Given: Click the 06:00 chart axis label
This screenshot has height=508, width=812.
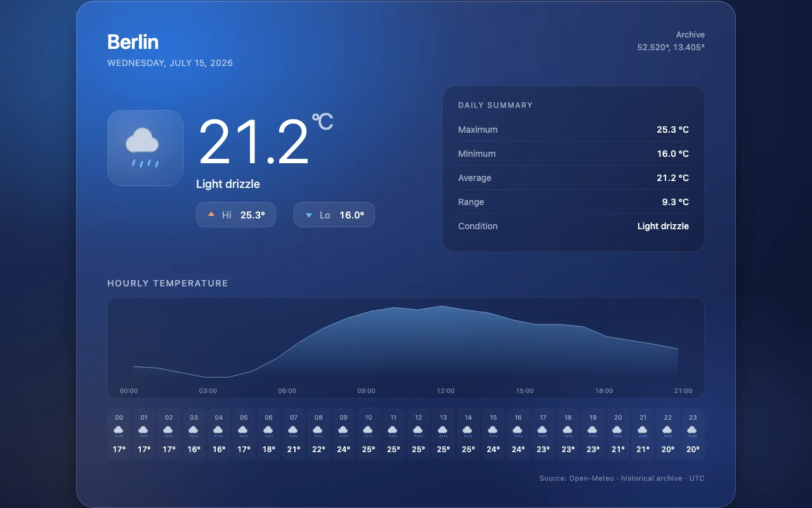Looking at the screenshot, I should pyautogui.click(x=287, y=391).
